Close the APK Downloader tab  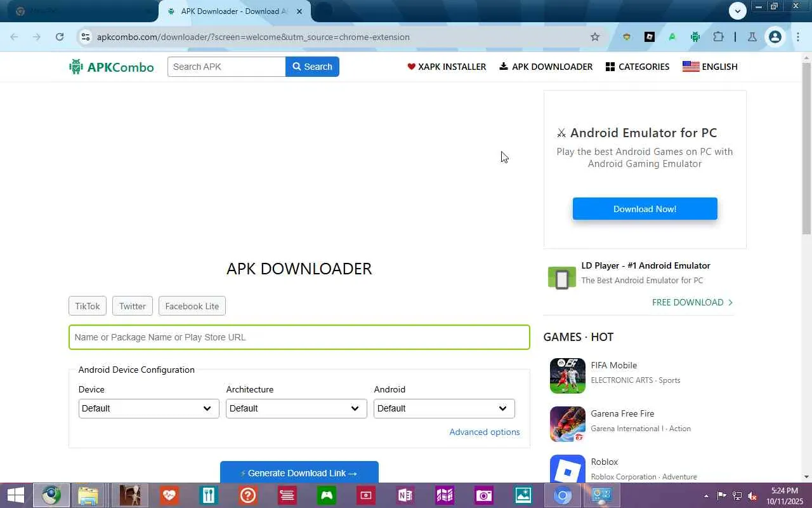[299, 11]
